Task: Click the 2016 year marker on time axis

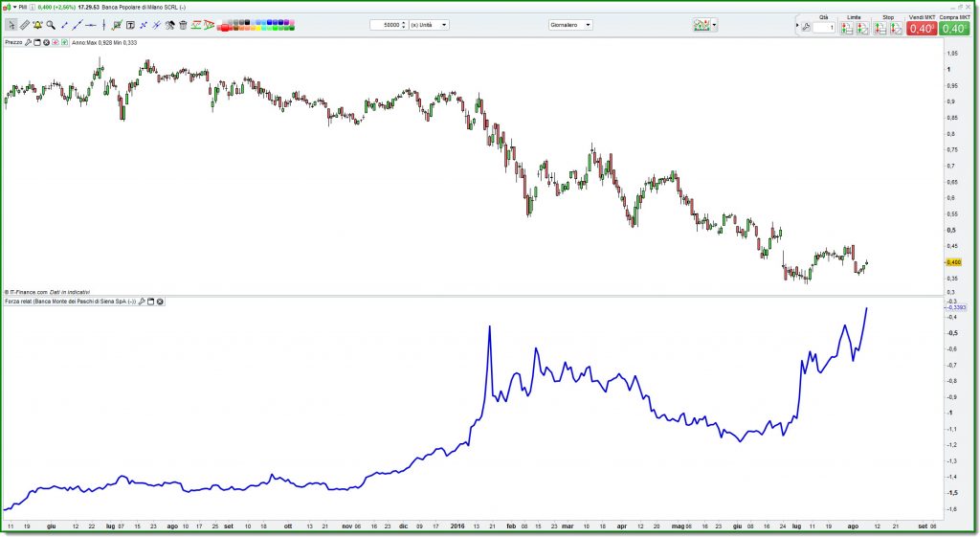Action: coord(457,526)
